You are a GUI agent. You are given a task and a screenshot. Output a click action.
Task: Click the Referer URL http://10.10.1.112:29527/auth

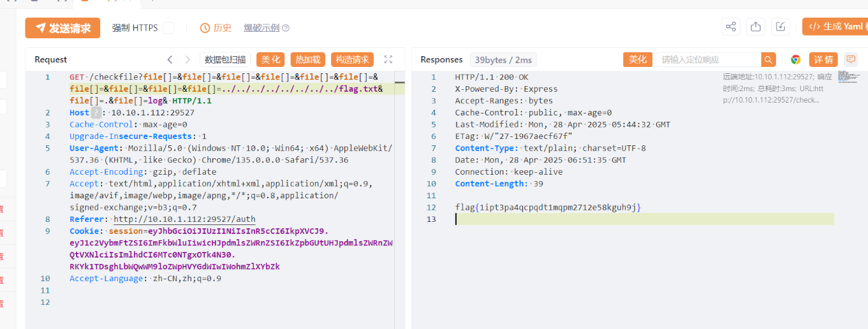tap(184, 219)
